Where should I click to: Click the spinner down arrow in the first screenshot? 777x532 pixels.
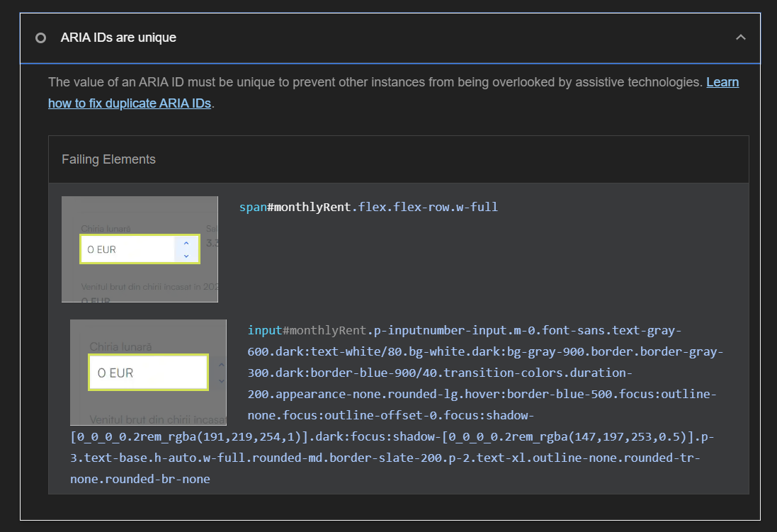186,256
